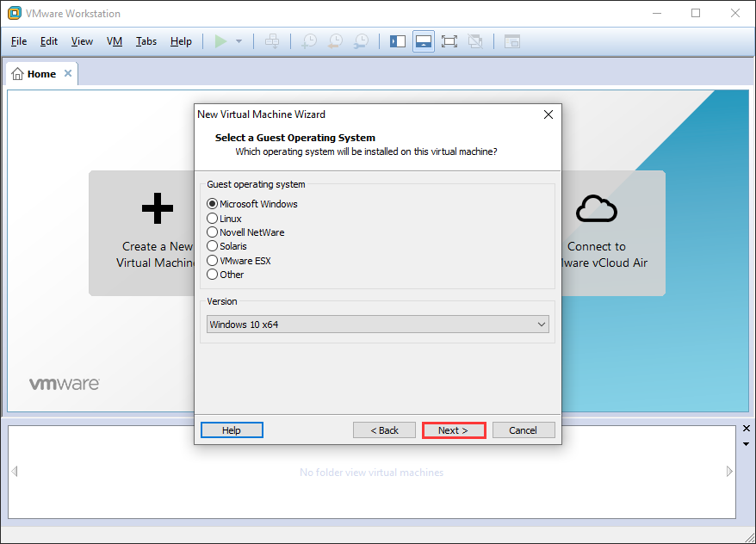Open the Version dropdown showing Windows 10 x64

377,325
